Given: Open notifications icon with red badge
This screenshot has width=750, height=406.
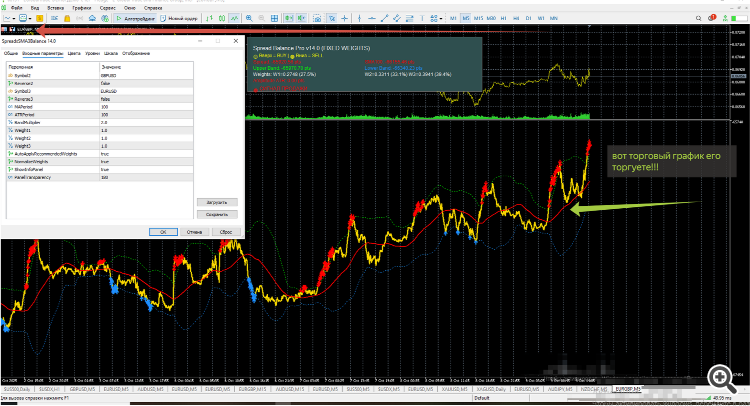Looking at the screenshot, I should tap(712, 18).
